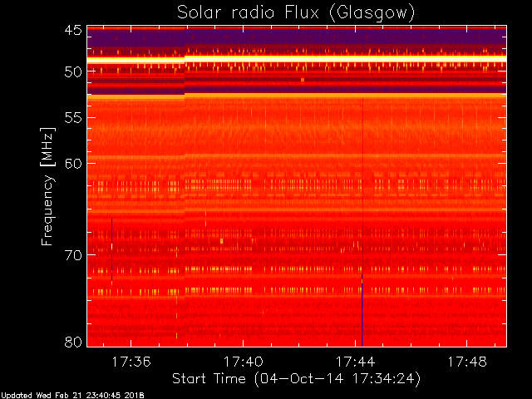The height and width of the screenshot is (399, 532).
Task: Select the '60' frequency tick label
Action: pos(73,164)
